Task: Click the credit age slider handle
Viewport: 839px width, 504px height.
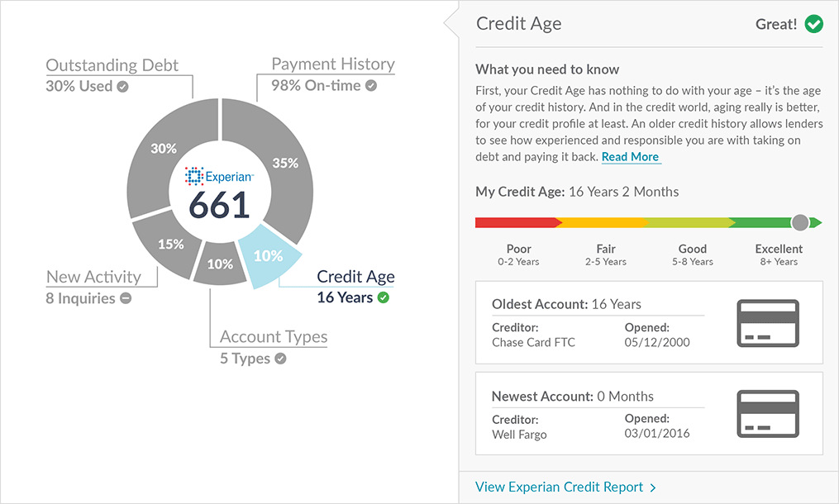Action: coord(800,222)
